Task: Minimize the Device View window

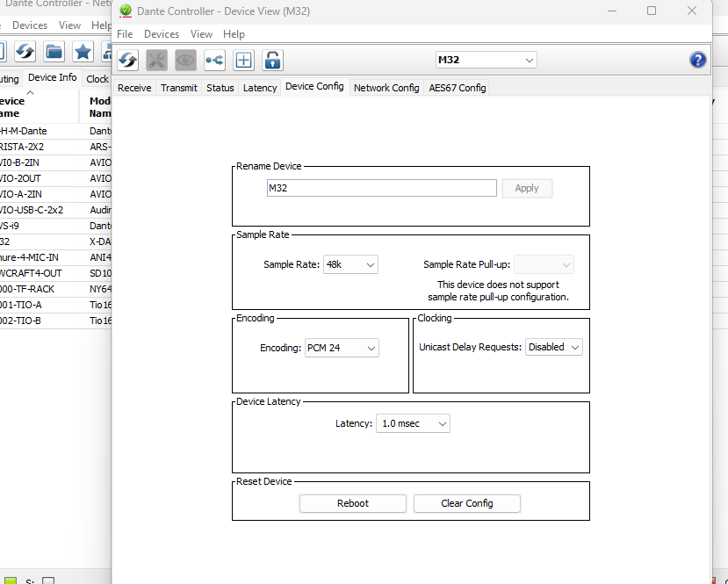Action: coord(612,11)
